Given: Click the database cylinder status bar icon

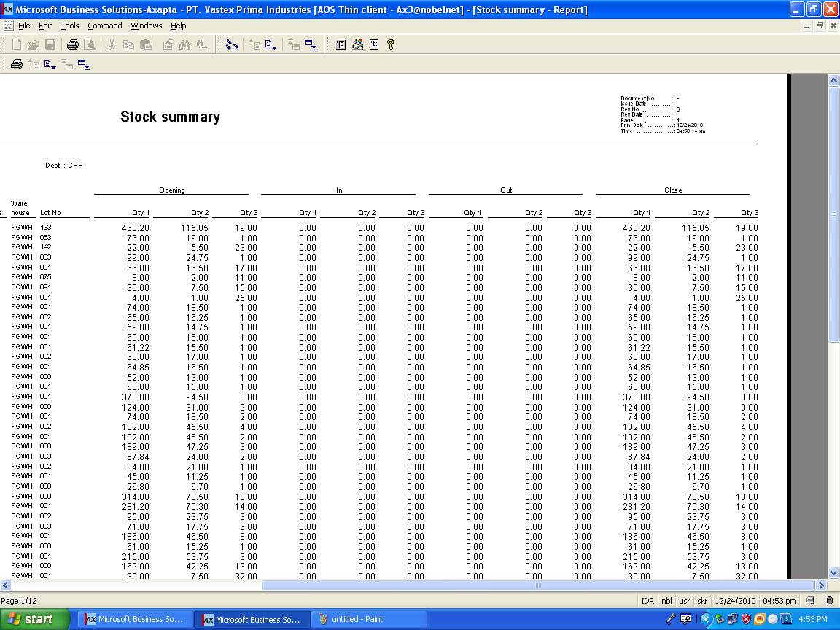Looking at the screenshot, I should (x=829, y=601).
